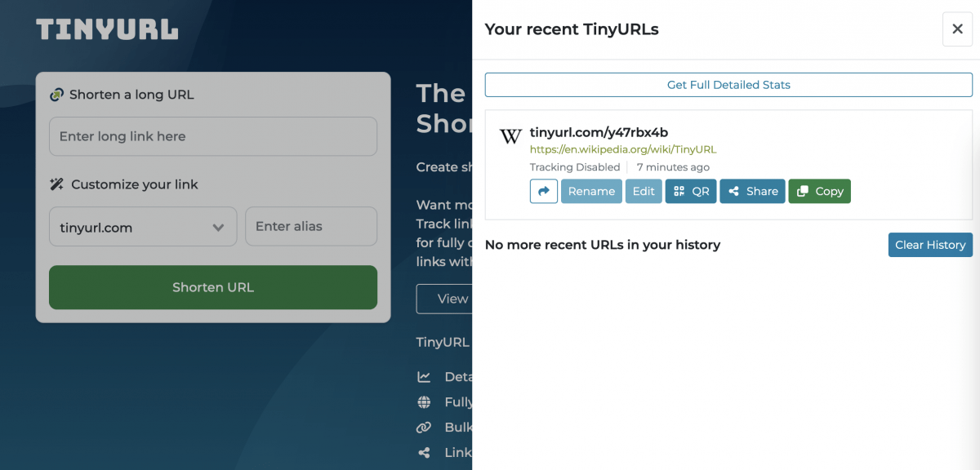Screen dimensions: 980x470
Task: Click the chart icon in the feature list
Action: [424, 377]
